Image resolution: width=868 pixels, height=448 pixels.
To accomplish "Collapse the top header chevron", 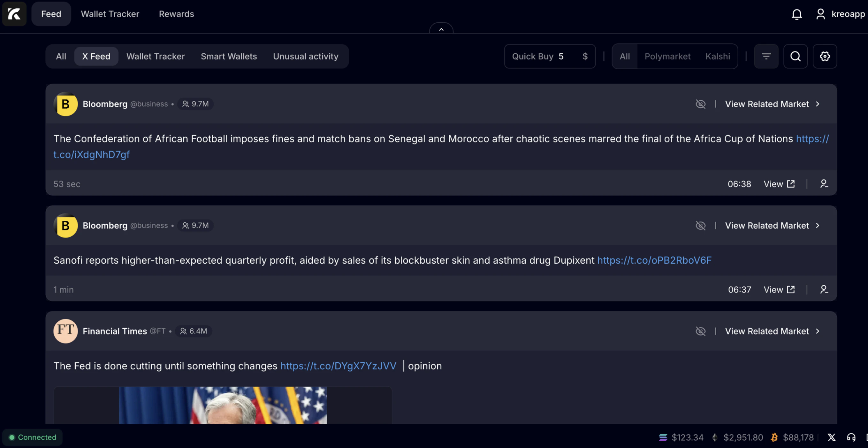I will point(441,29).
